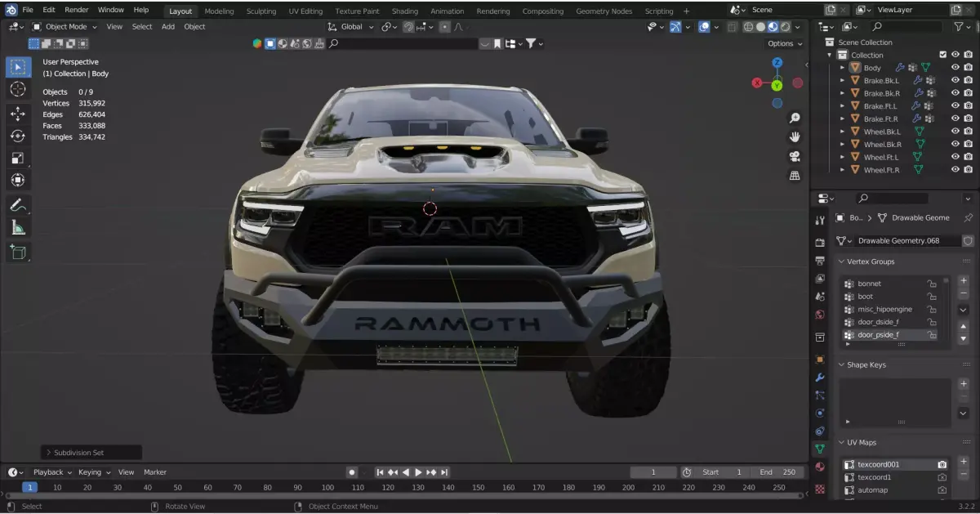Image resolution: width=980 pixels, height=514 pixels.
Task: Toggle proportional editing button
Action: (x=444, y=27)
